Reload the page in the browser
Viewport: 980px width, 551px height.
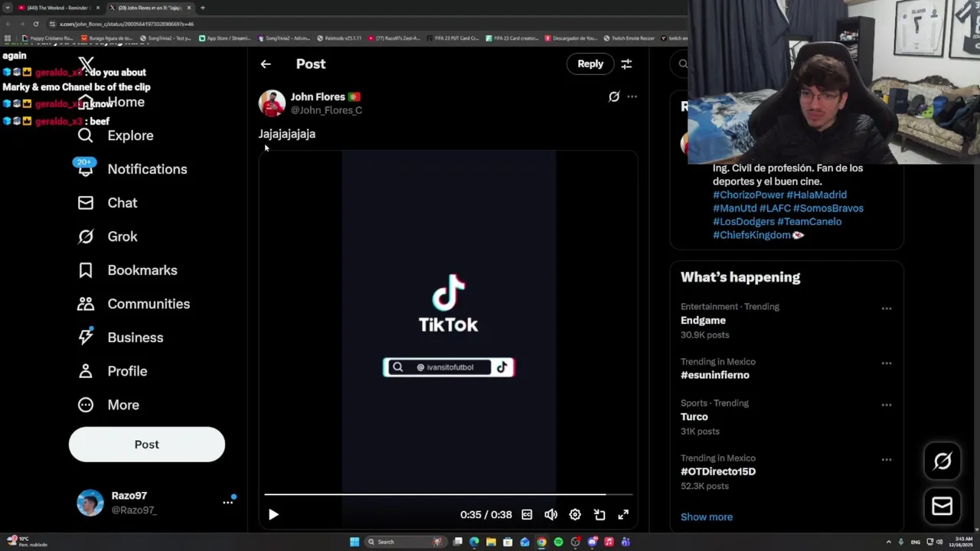click(x=35, y=24)
